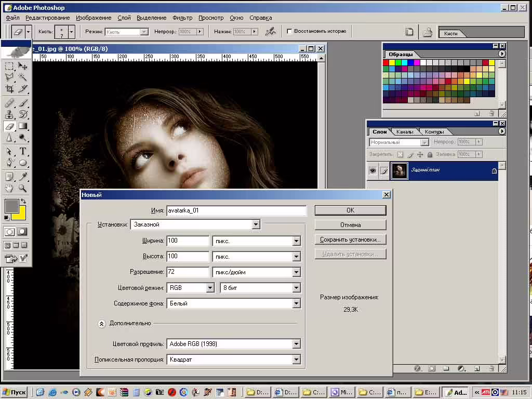The width and height of the screenshot is (532, 399).
Task: Open Пуск start menu
Action: 14,392
